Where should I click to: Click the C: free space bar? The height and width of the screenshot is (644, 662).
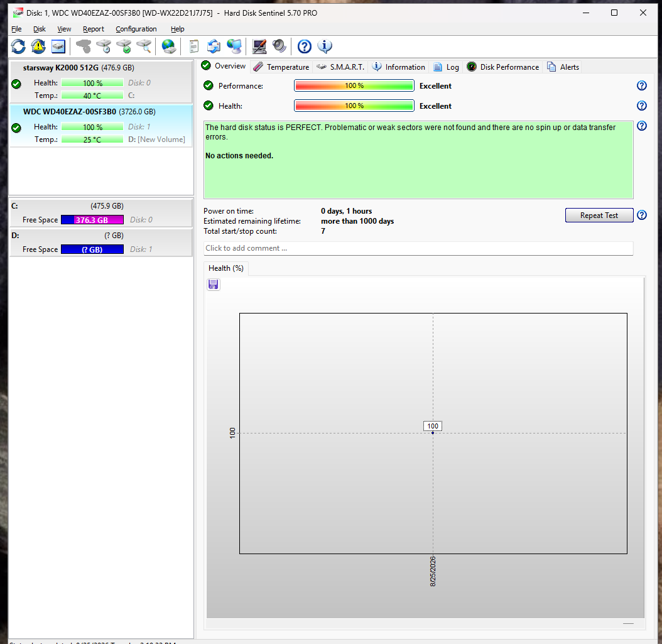coord(92,220)
